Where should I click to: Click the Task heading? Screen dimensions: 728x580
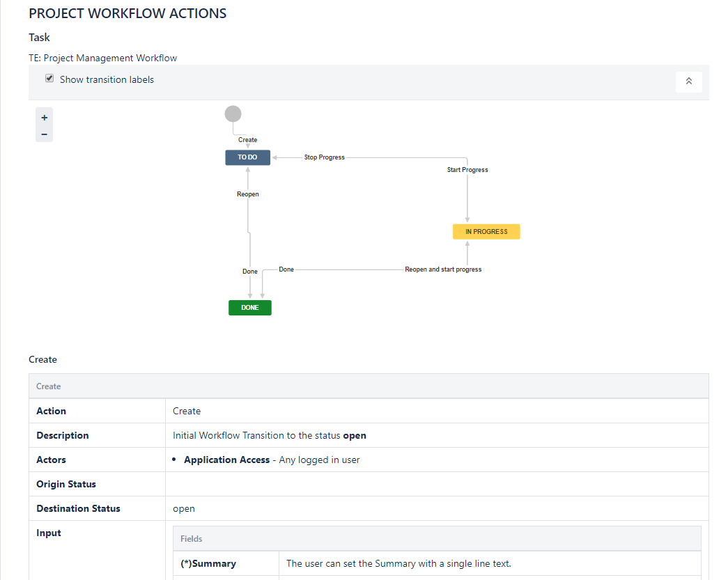(39, 38)
